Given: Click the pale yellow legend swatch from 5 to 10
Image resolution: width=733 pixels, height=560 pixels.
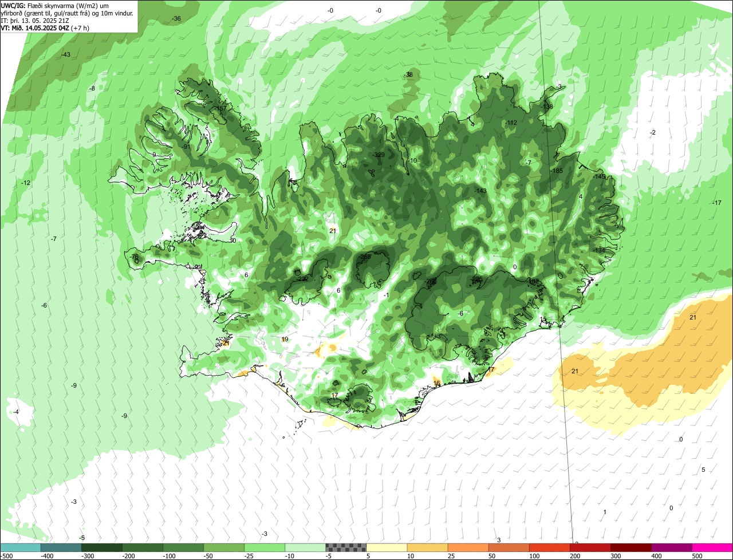Looking at the screenshot, I should [x=387, y=547].
